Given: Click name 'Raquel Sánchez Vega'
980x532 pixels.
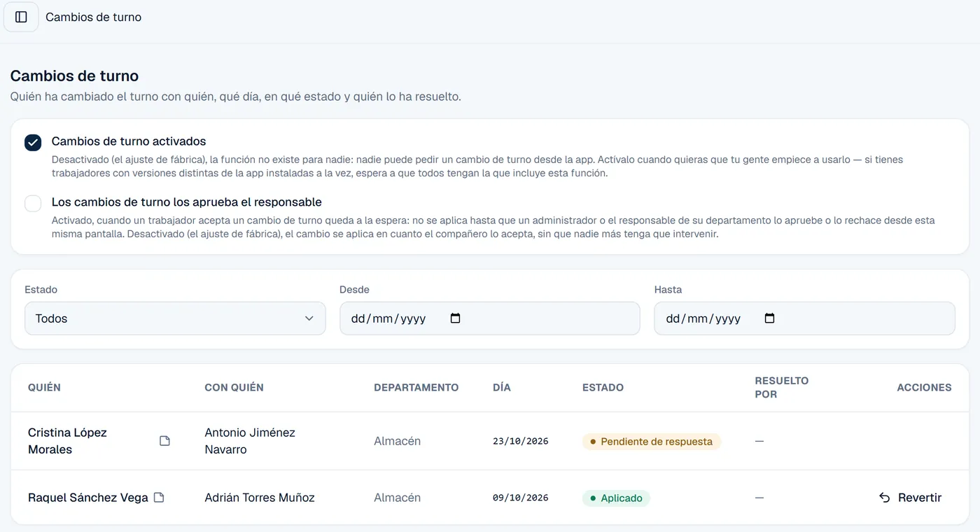Looking at the screenshot, I should click(88, 498).
